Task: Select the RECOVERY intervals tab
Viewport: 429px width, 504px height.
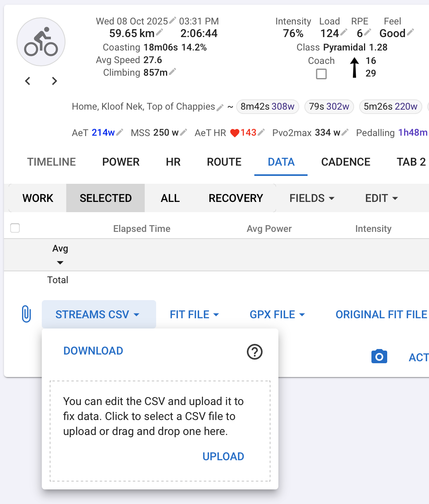Action: pos(236,198)
